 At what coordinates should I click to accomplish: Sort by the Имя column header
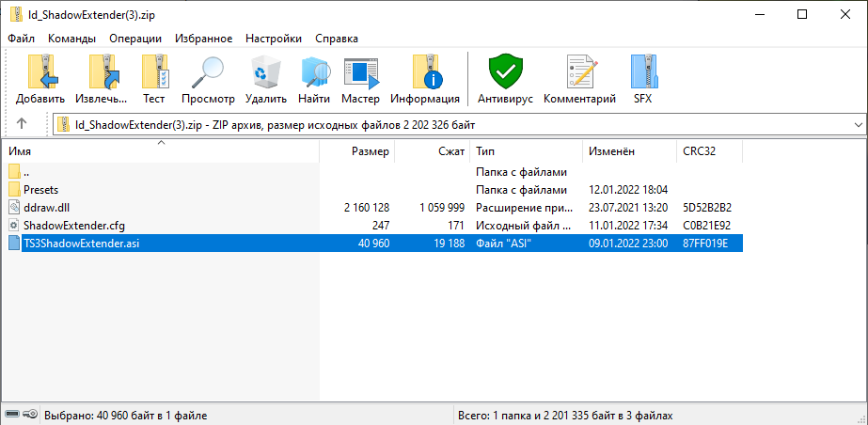point(160,151)
